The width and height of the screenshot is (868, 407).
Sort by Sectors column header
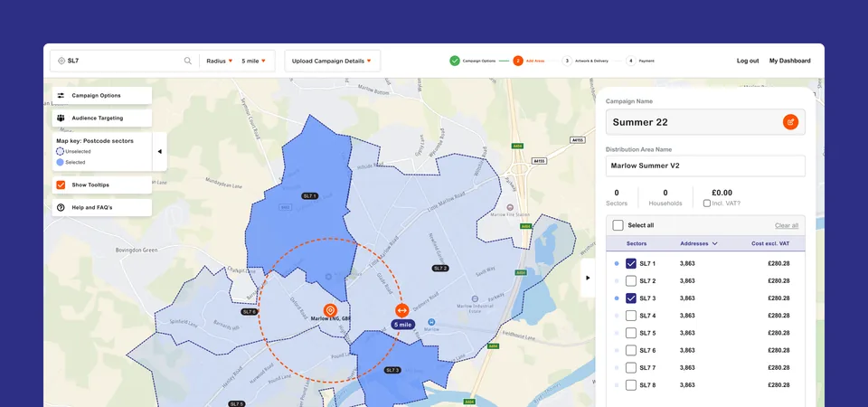coord(636,243)
